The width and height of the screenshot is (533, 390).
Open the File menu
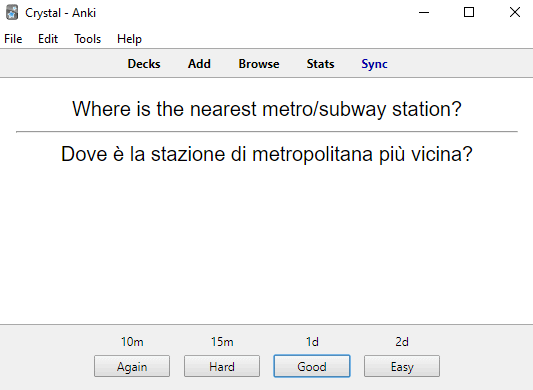(13, 39)
